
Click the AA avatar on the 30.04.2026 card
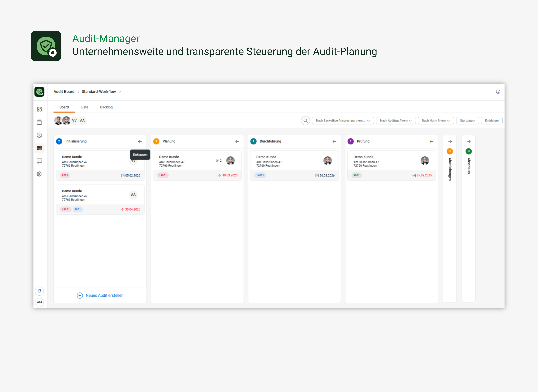(x=133, y=195)
